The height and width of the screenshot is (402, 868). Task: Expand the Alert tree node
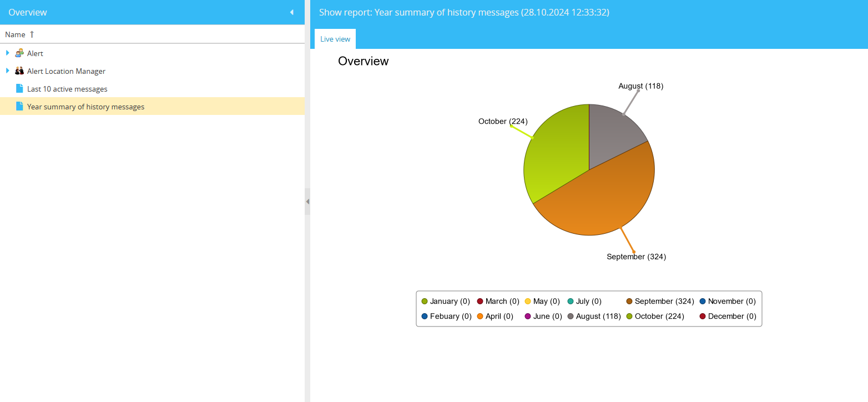coord(8,53)
